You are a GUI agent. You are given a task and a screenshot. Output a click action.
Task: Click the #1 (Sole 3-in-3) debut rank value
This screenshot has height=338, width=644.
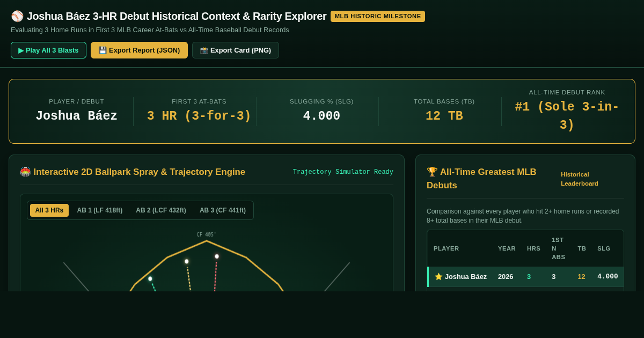(x=567, y=116)
